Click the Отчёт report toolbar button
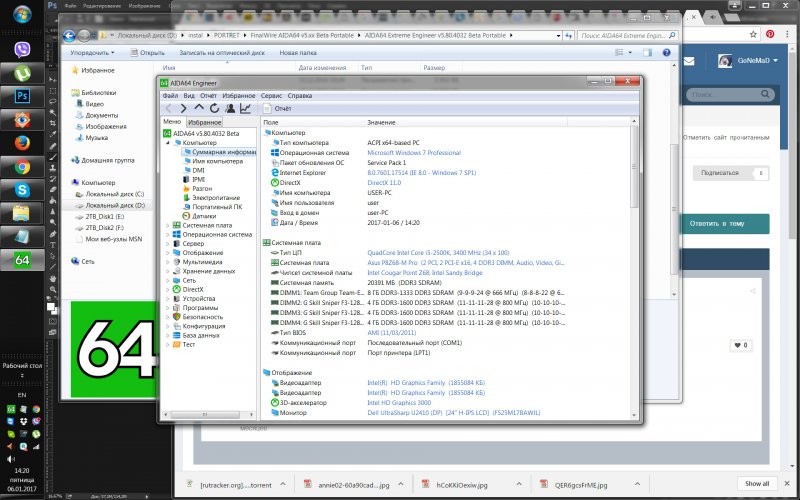 click(277, 108)
